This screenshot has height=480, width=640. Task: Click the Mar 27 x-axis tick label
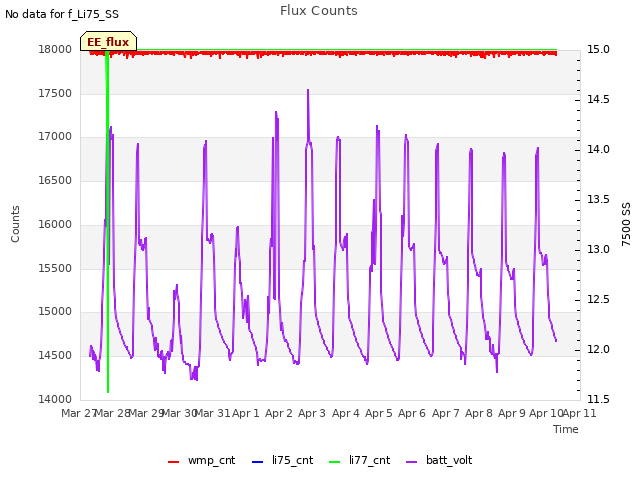(x=79, y=413)
